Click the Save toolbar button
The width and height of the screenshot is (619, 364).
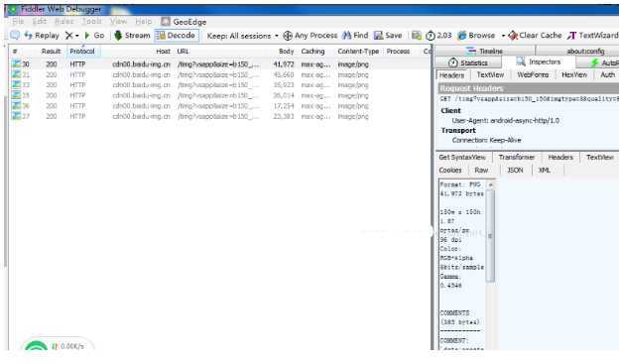click(x=388, y=36)
